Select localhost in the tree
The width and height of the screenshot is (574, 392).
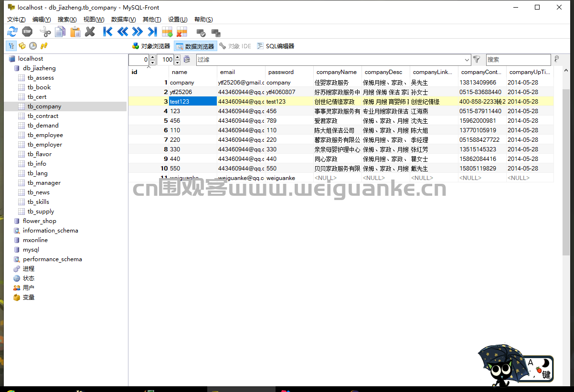[x=31, y=59]
